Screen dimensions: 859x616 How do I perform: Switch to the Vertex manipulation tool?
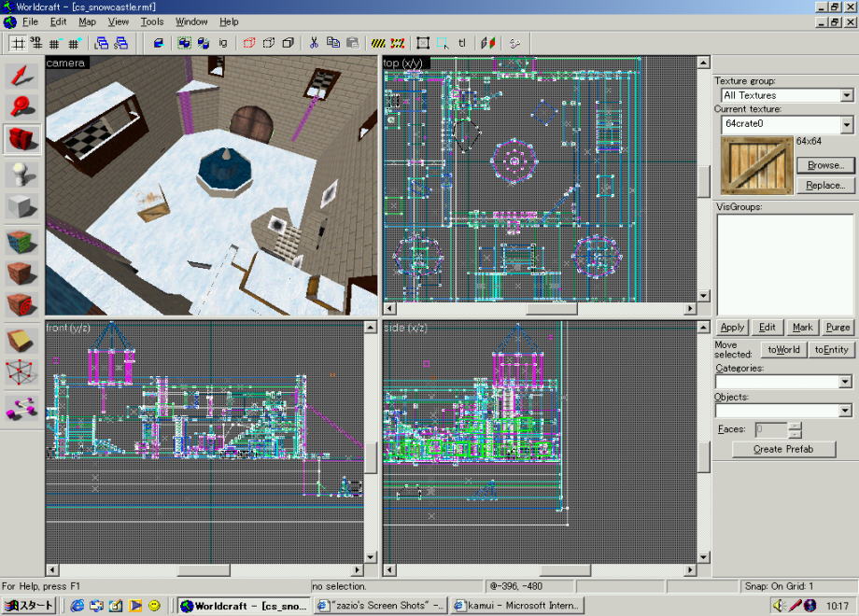pyautogui.click(x=21, y=373)
